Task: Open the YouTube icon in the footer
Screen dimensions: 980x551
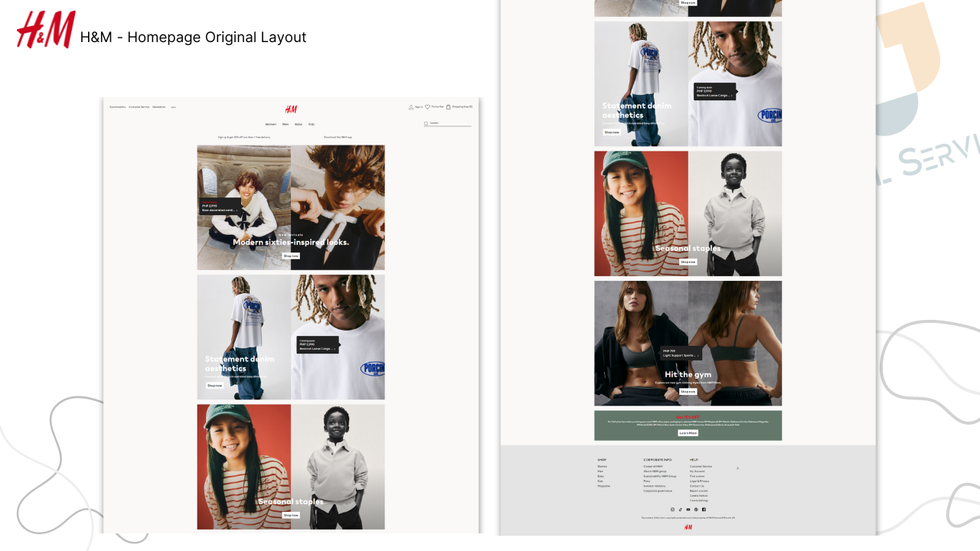Action: tap(688, 510)
